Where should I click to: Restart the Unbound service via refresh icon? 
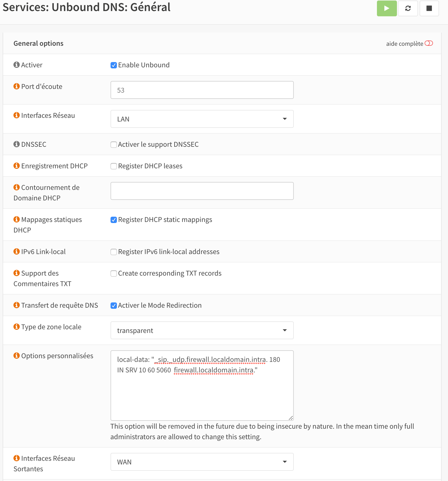click(408, 8)
